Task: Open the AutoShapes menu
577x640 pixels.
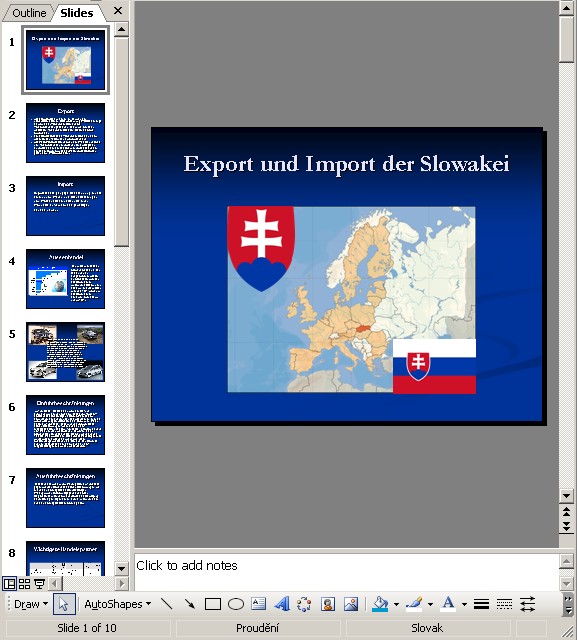Action: click(118, 604)
